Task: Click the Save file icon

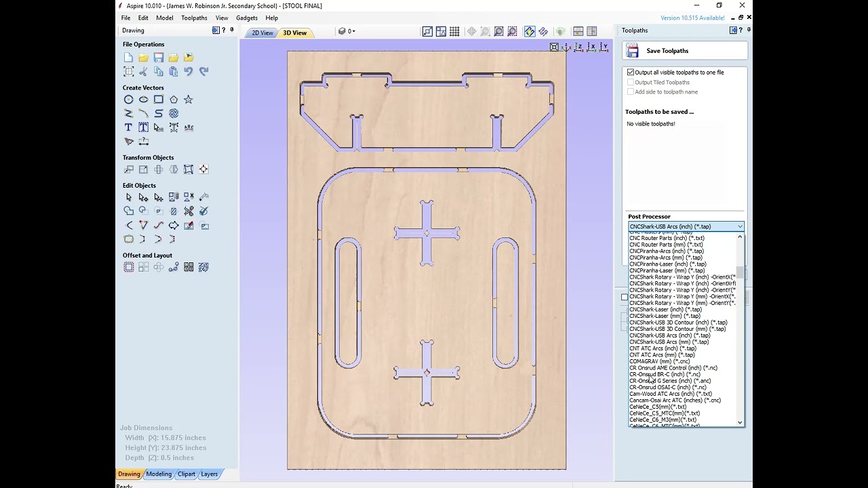Action: (x=159, y=58)
